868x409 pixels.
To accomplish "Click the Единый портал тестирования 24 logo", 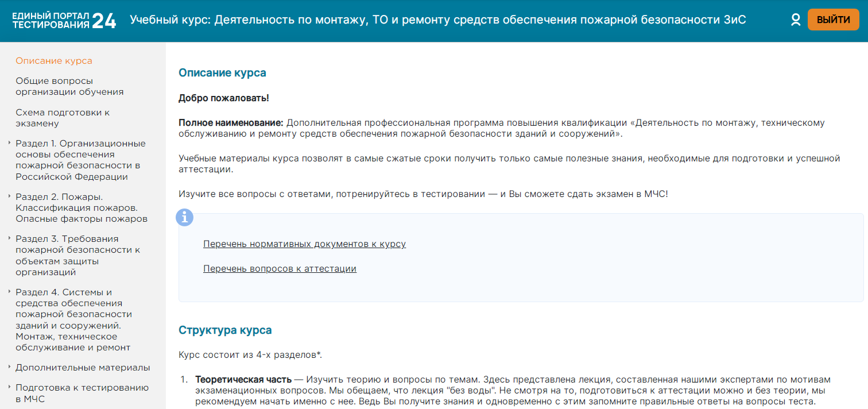I will click(x=64, y=21).
